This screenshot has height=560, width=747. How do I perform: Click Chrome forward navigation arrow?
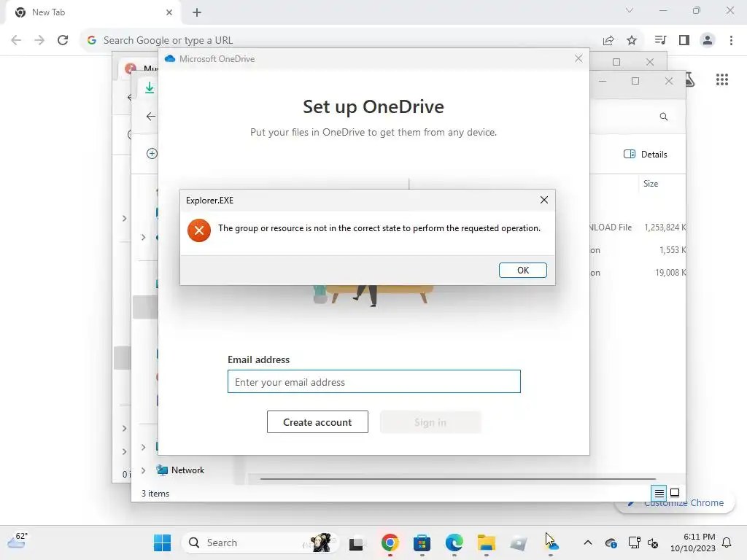click(x=39, y=40)
